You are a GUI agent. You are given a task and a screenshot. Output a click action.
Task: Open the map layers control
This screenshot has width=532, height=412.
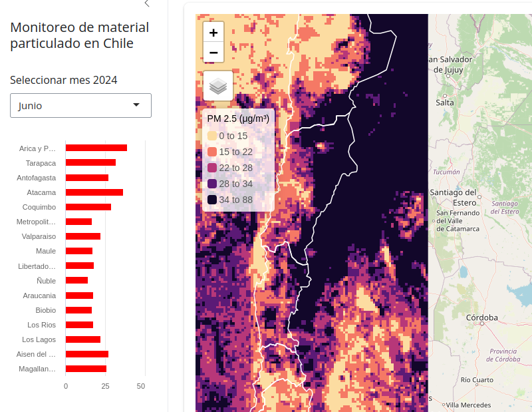[x=218, y=86]
